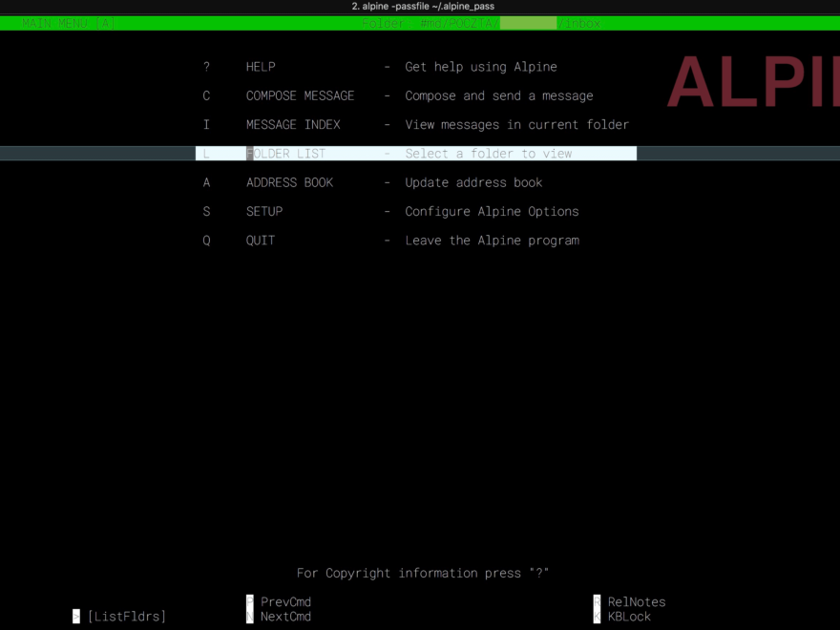Select the HELP menu entry
Screen dimensions: 840x630
pyautogui.click(x=261, y=67)
